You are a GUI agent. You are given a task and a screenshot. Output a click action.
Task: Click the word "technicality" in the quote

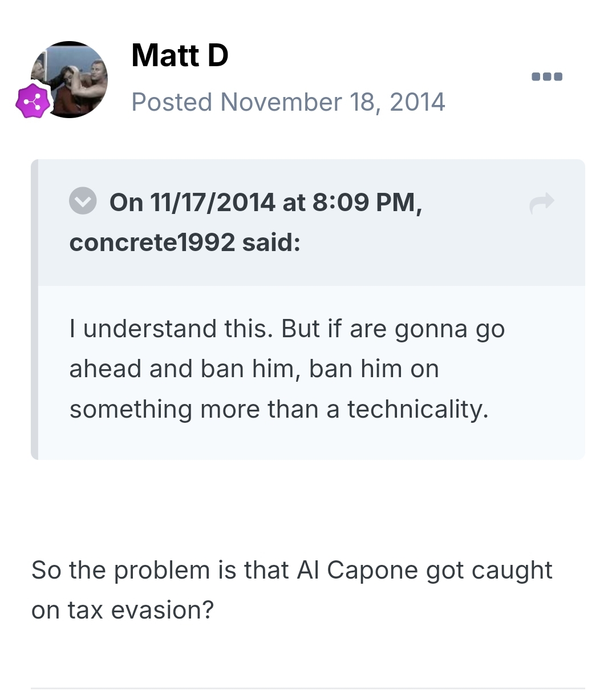click(418, 409)
